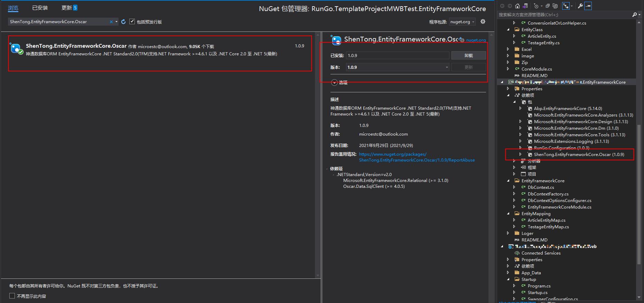Click the 更新 button beside version
The height and width of the screenshot is (303, 644).
(468, 67)
